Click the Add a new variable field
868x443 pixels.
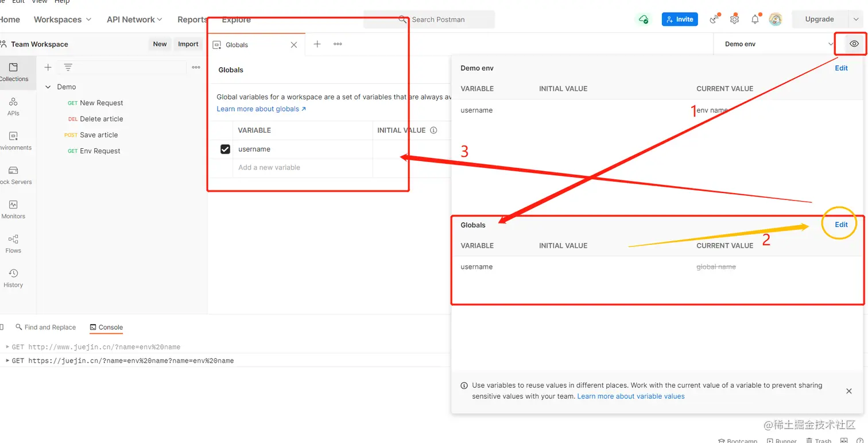[x=303, y=168]
